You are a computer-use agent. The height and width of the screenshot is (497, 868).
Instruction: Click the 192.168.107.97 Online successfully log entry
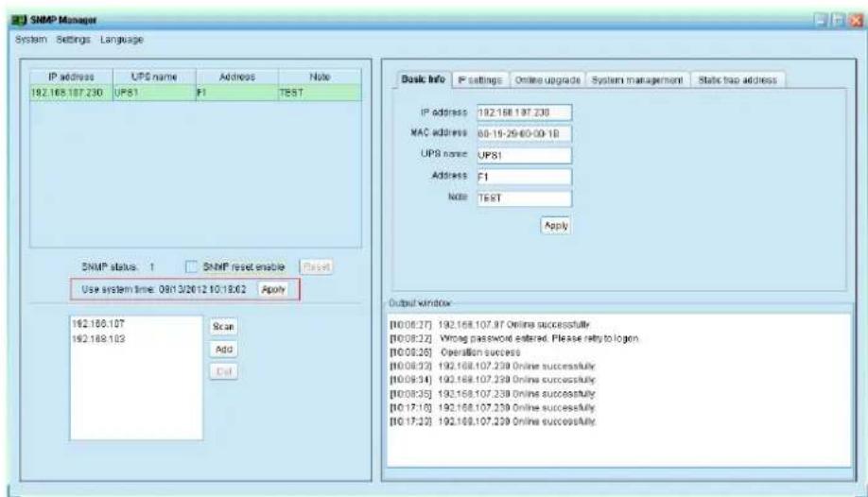click(490, 324)
